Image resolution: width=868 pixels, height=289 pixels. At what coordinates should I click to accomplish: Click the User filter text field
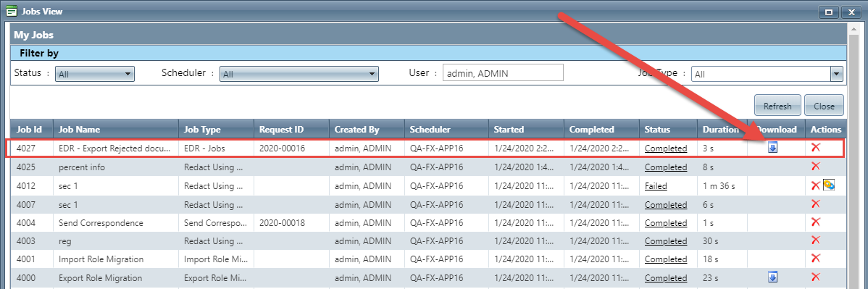point(504,72)
